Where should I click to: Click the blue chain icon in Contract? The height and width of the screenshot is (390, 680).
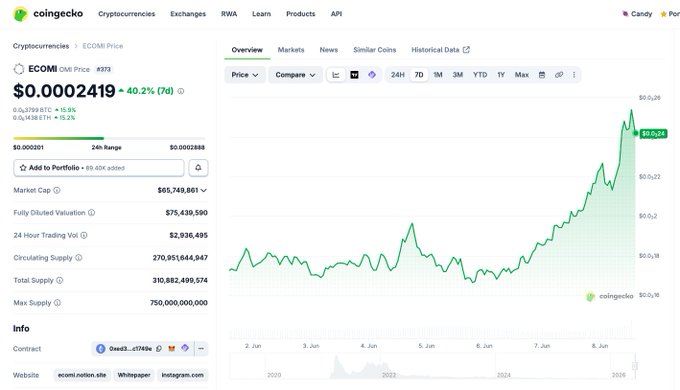pos(101,349)
